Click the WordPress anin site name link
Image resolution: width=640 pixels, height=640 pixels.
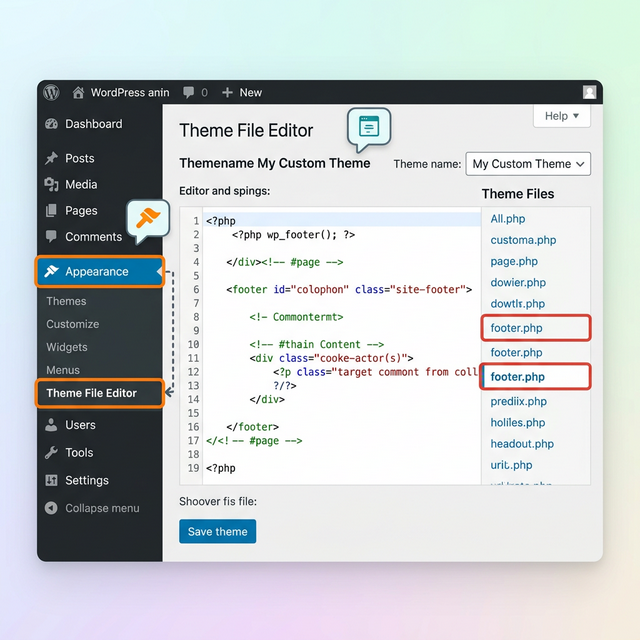[130, 93]
